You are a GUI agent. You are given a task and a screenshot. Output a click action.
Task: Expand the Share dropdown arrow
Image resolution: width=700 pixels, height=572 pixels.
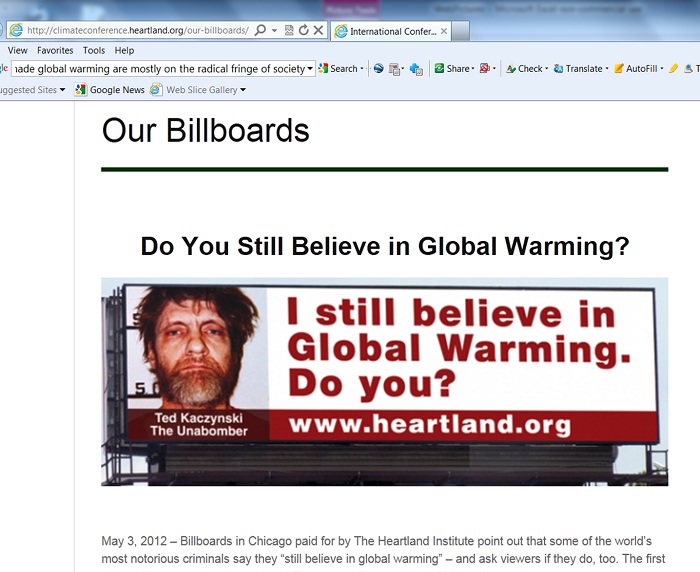473,69
